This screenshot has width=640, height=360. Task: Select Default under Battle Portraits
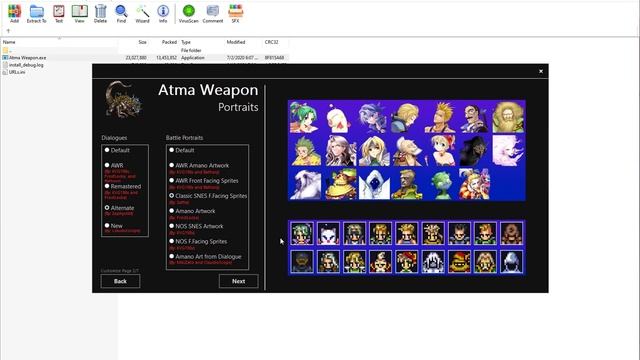point(172,150)
